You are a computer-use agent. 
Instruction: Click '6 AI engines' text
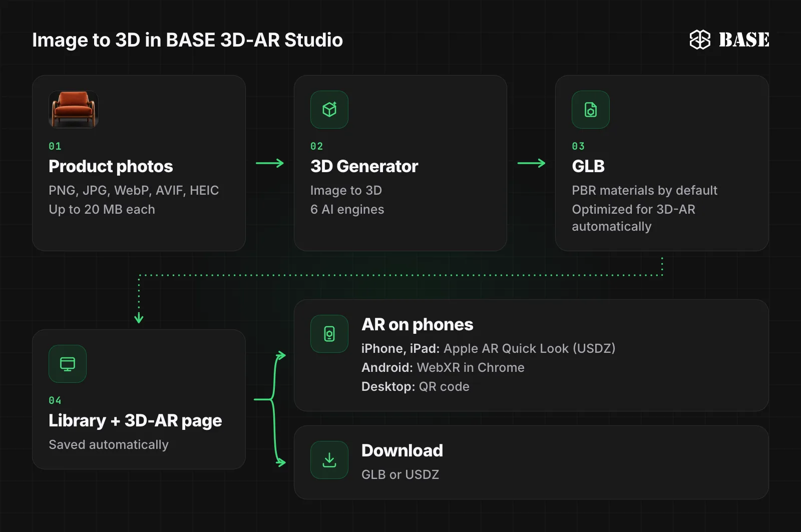click(347, 209)
